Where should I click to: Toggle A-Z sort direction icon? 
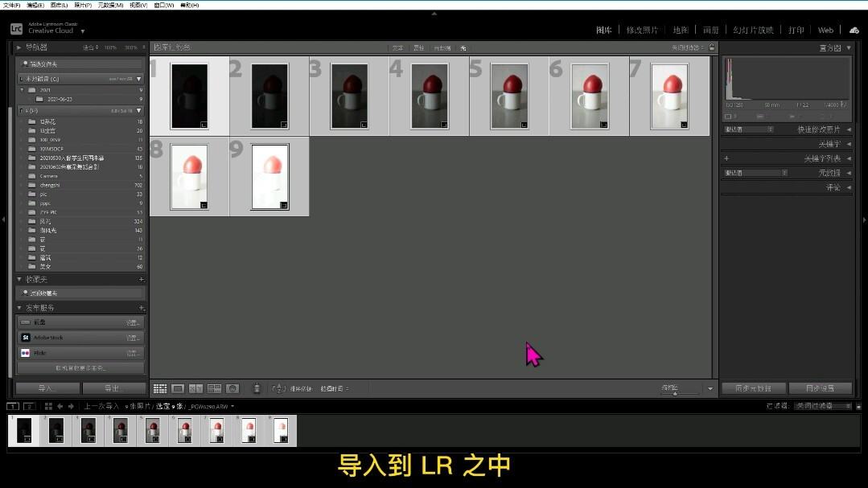(x=278, y=388)
